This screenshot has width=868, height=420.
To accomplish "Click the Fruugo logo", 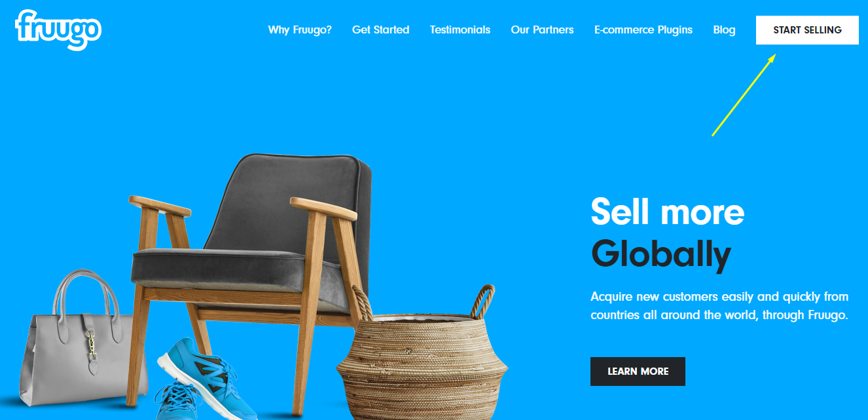I will [x=58, y=29].
